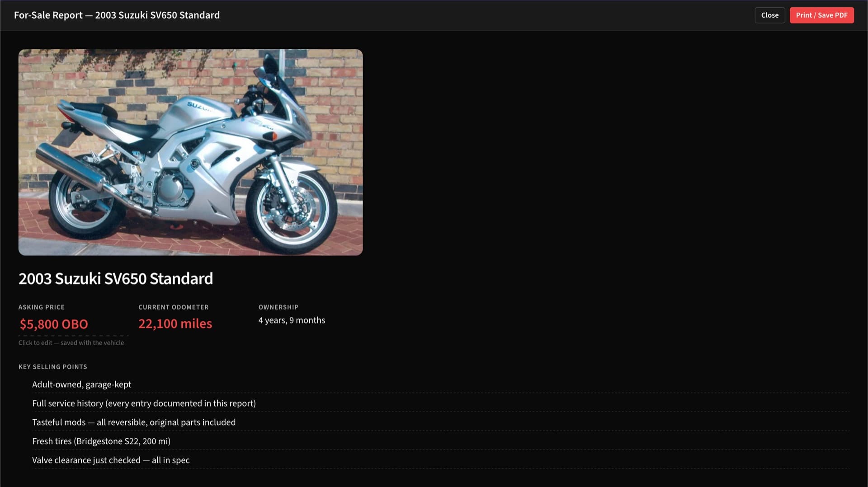Select the Valve clearance just checked line
This screenshot has width=868, height=487.
pos(441,460)
